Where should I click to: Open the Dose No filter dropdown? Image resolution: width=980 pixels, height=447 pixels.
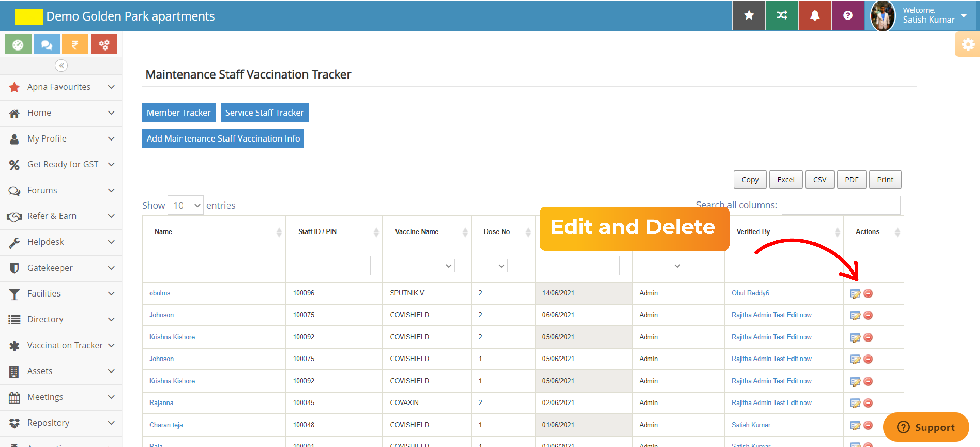(x=495, y=266)
